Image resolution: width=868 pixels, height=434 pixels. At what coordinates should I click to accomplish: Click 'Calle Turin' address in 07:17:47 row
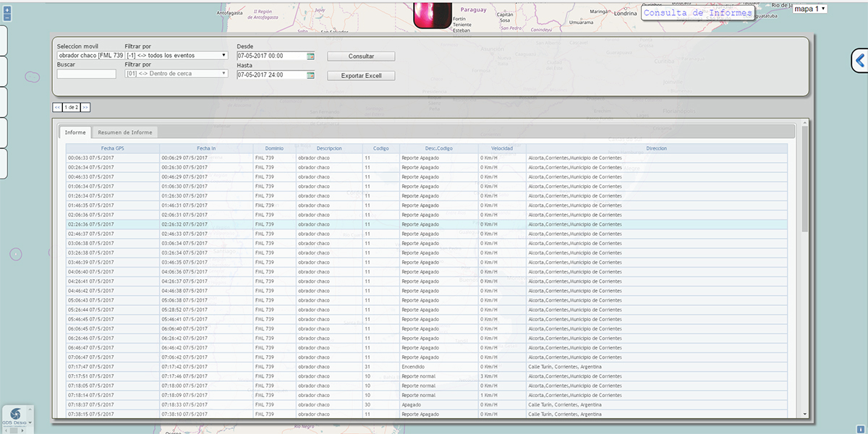pyautogui.click(x=657, y=367)
